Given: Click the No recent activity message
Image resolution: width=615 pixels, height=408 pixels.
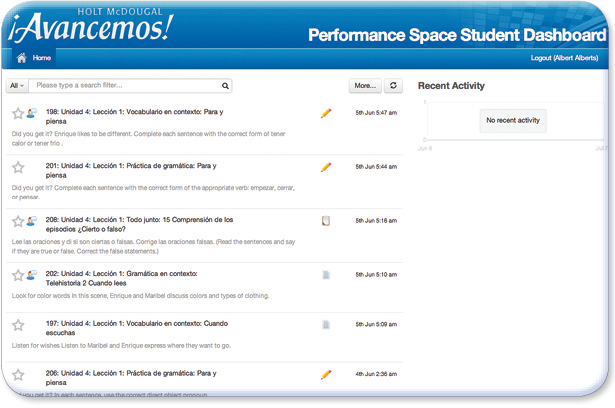Looking at the screenshot, I should (513, 120).
